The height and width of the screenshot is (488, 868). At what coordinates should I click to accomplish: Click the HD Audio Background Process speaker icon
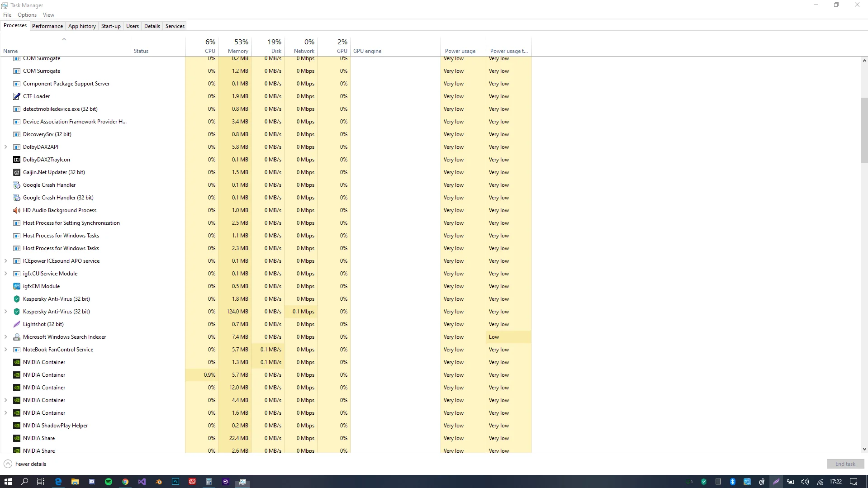17,210
